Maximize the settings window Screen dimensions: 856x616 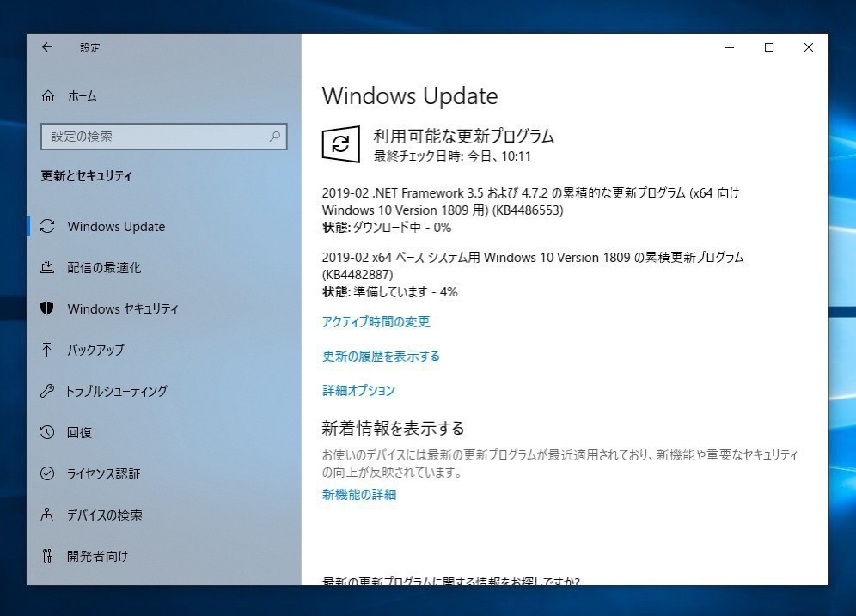769,47
